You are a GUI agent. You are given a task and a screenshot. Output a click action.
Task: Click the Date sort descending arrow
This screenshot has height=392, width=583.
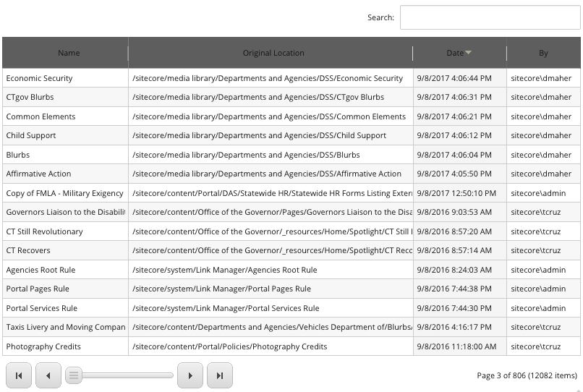(469, 53)
